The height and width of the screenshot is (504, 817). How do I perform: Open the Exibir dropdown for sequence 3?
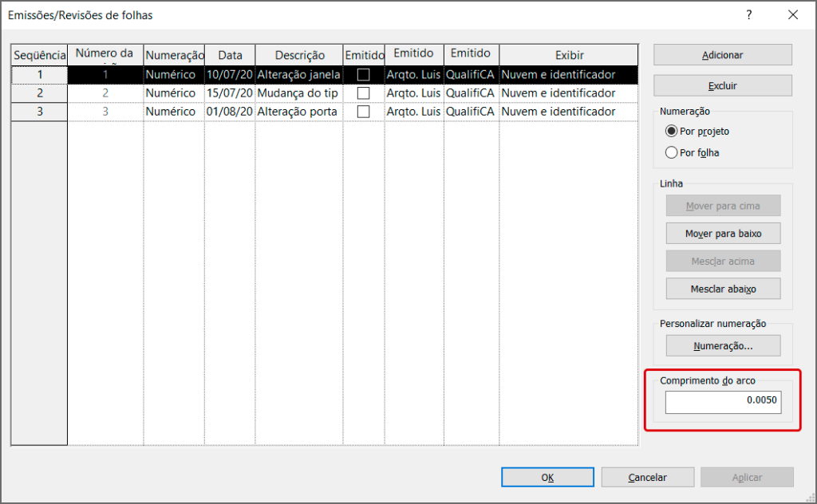coord(567,112)
